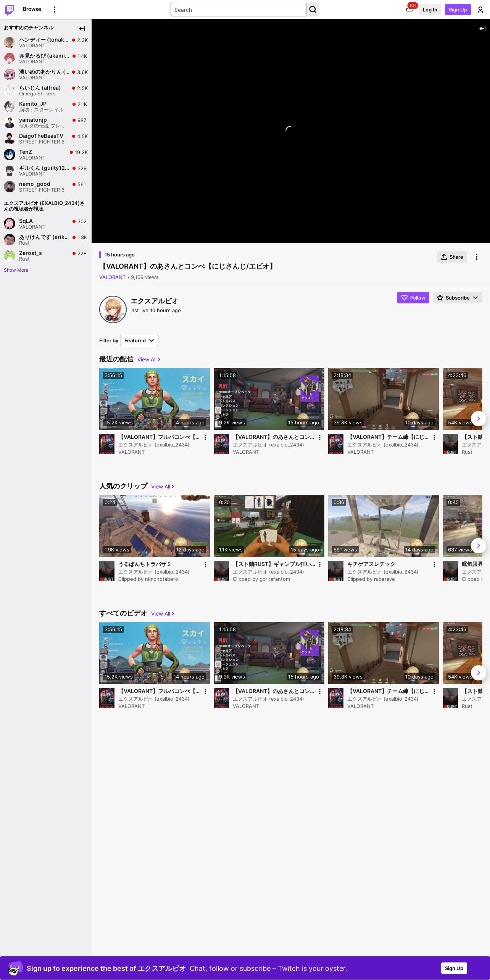Screen dimensions: 490x980
Task: Open options for チーム練 video in 最近の配信
Action: point(434,437)
